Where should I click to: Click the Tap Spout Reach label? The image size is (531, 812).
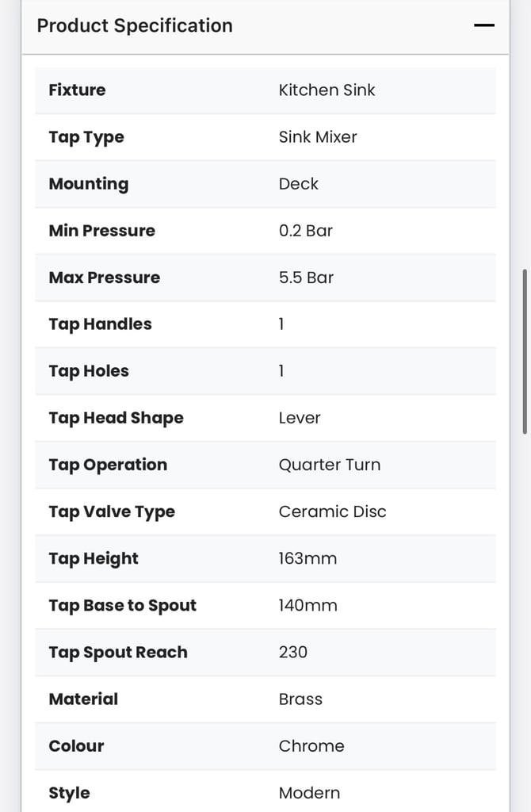[x=118, y=653]
